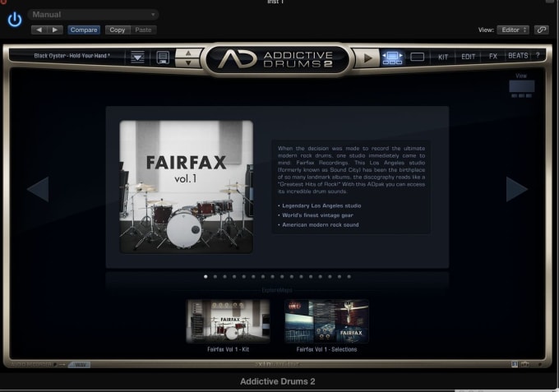
Task: Open the help question mark
Action: (538, 55)
